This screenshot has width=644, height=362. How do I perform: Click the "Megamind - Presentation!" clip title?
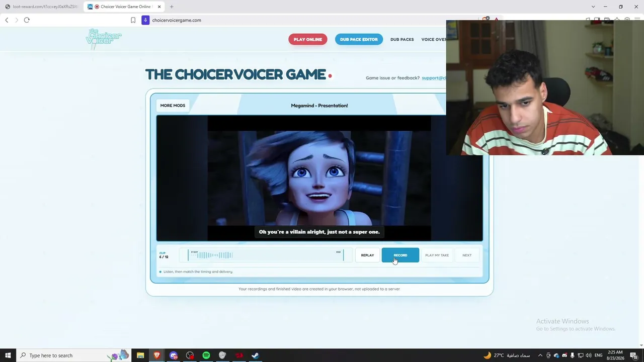pos(319,106)
